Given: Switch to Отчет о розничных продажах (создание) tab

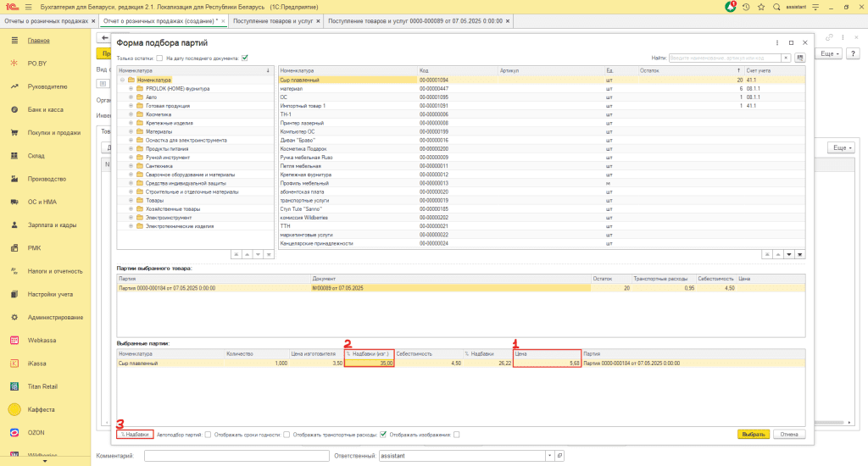Looking at the screenshot, I should pyautogui.click(x=160, y=21).
